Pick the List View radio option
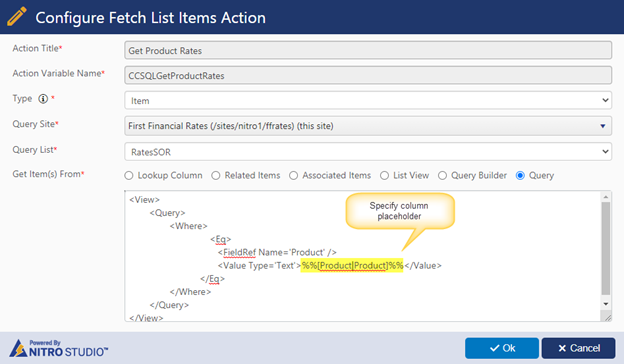This screenshot has width=624, height=364. pos(384,175)
